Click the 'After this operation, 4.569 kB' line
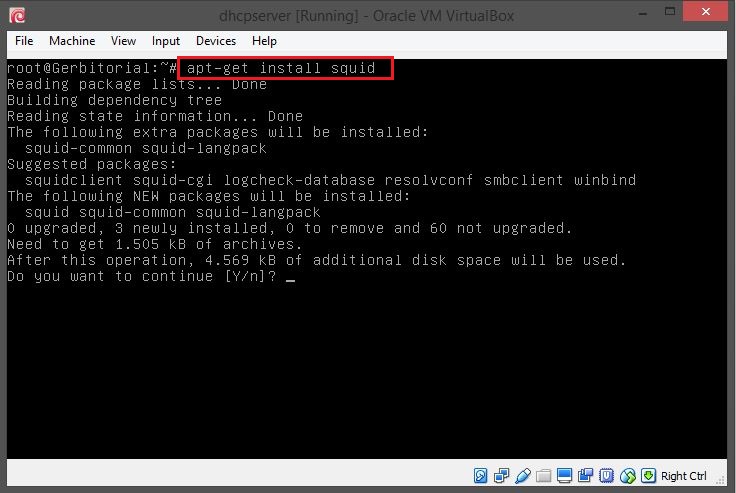This screenshot has width=736, height=493. click(316, 260)
